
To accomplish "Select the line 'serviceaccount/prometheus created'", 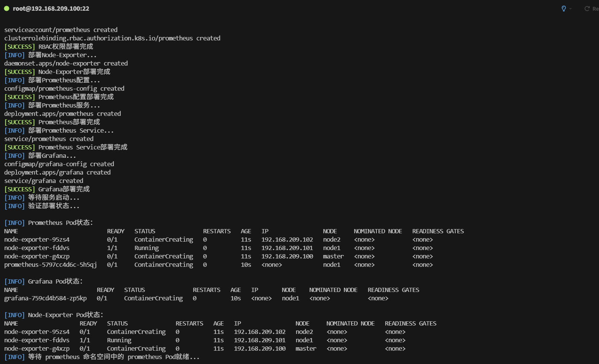I will coord(61,30).
